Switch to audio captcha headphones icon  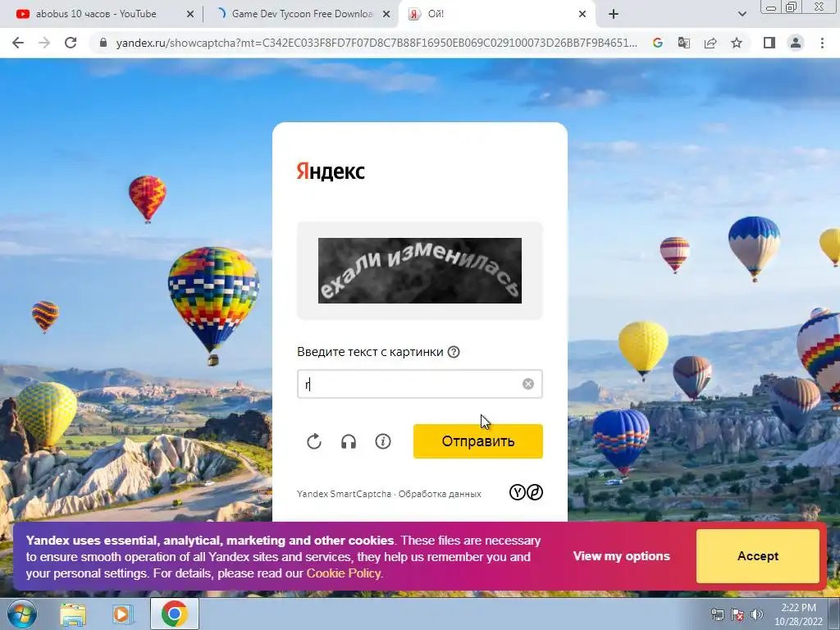point(349,441)
